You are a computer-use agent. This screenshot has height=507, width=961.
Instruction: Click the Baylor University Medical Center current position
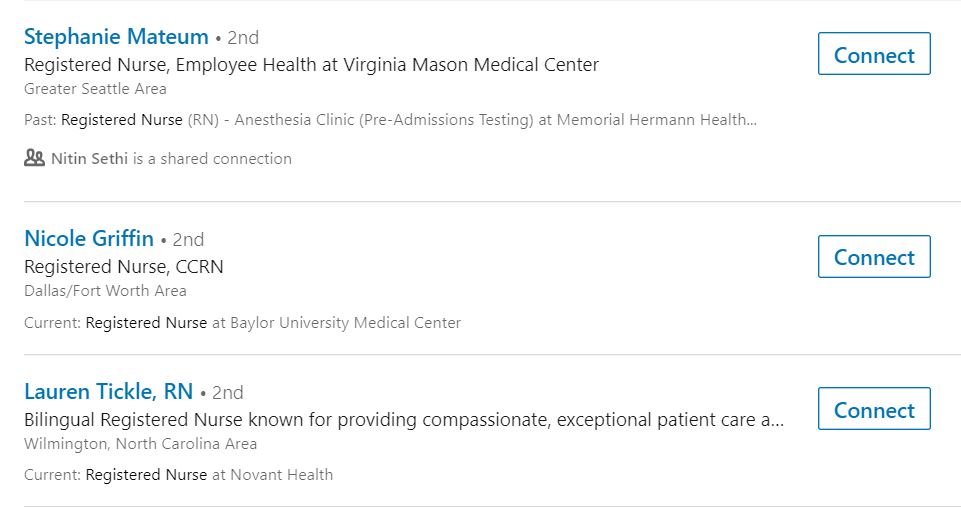coord(243,323)
